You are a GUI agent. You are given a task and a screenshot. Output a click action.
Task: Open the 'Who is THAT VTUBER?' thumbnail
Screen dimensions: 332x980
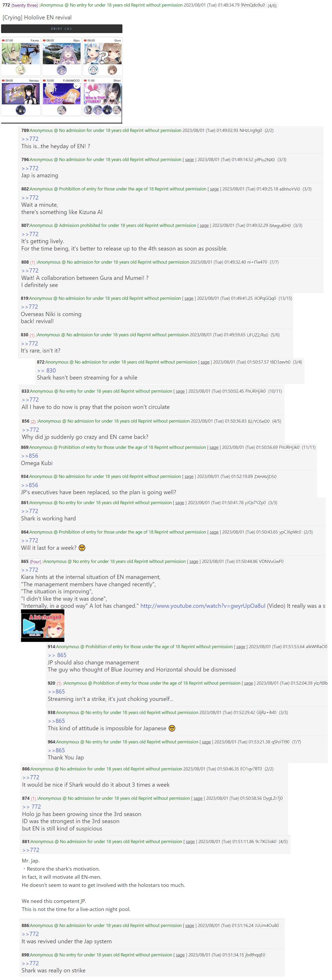[x=103, y=94]
